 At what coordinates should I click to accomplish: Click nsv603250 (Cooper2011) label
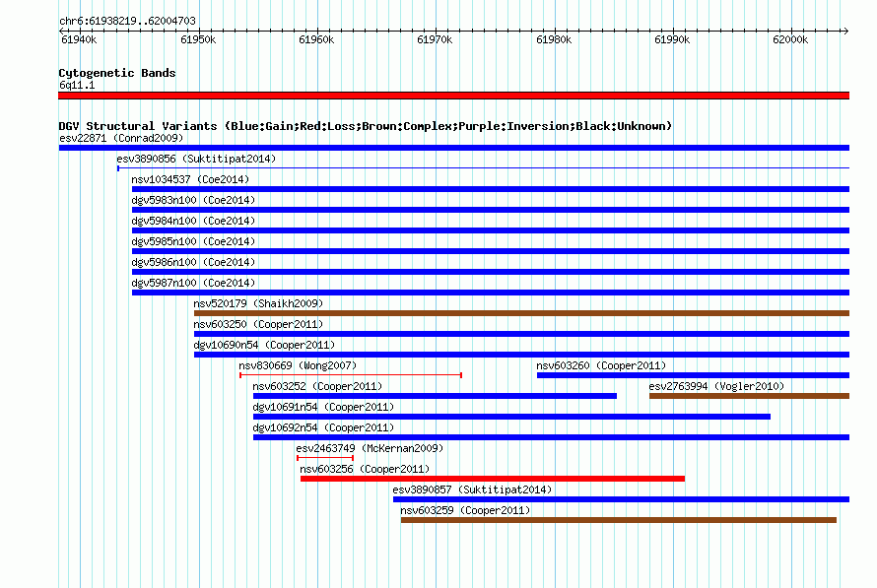pyautogui.click(x=258, y=324)
